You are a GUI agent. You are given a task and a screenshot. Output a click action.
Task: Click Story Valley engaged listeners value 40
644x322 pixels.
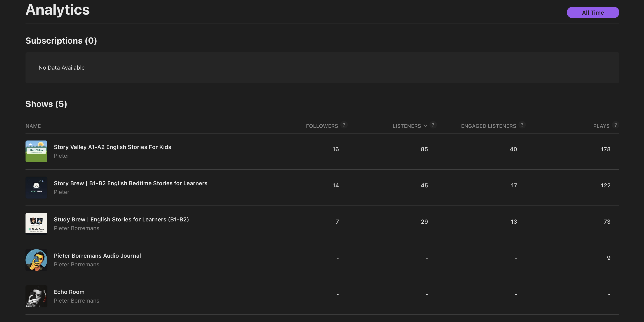point(513,149)
